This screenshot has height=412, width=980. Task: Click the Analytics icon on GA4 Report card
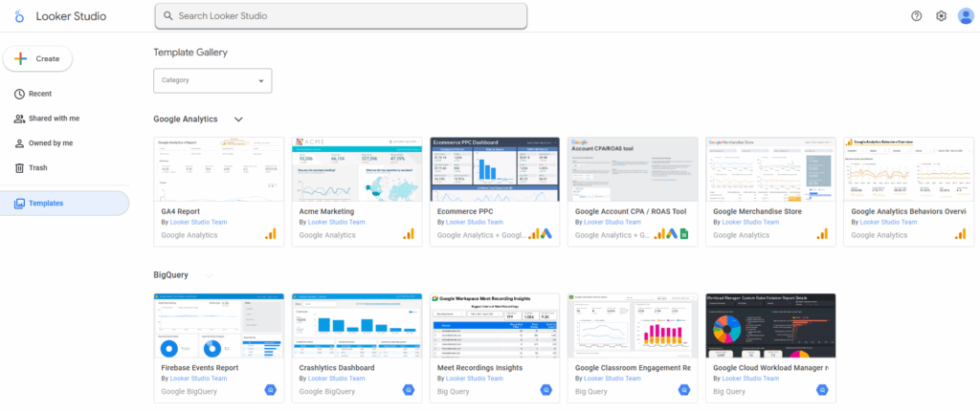pyautogui.click(x=270, y=234)
